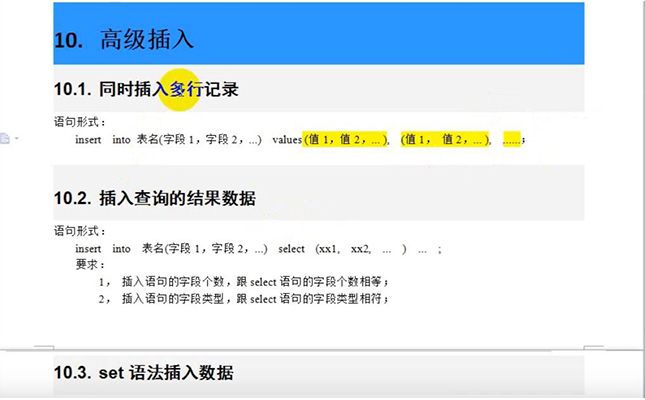Click '(xx1, xx2, ... )' in the select statement
The height and width of the screenshot is (400, 645).
click(x=361, y=249)
